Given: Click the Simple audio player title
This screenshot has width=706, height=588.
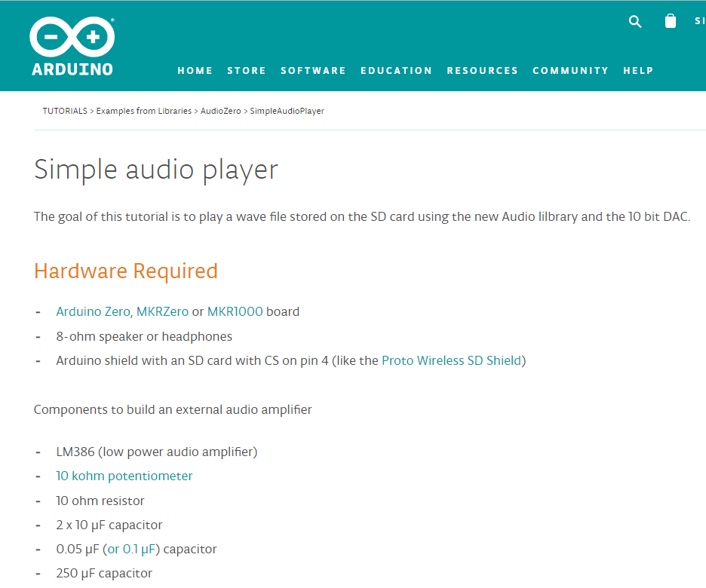Looking at the screenshot, I should pos(156,170).
